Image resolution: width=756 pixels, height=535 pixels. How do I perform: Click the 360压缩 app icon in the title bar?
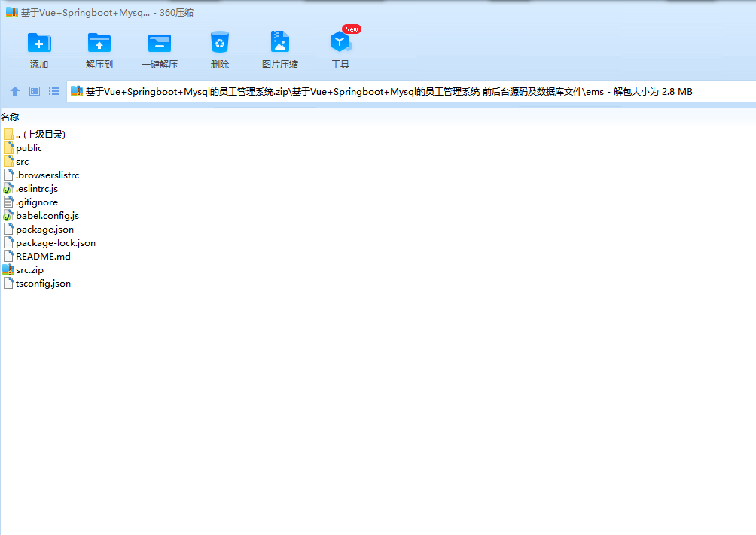coord(11,13)
